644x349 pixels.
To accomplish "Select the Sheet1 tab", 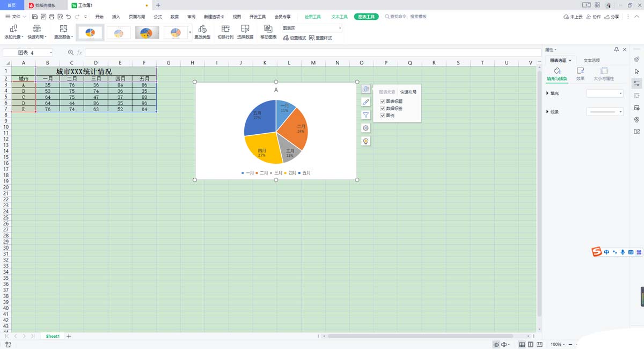I will point(53,336).
